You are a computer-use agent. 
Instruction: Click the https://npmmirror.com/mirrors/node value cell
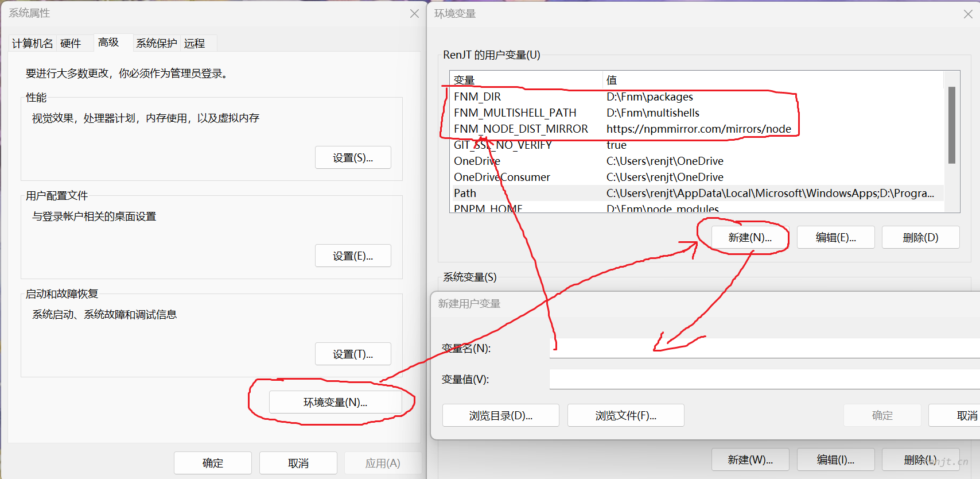tap(699, 129)
